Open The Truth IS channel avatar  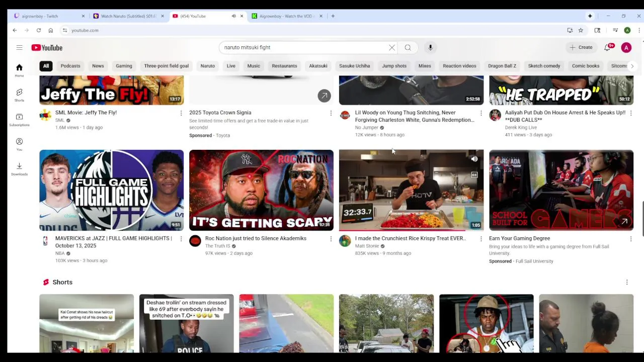click(x=195, y=241)
